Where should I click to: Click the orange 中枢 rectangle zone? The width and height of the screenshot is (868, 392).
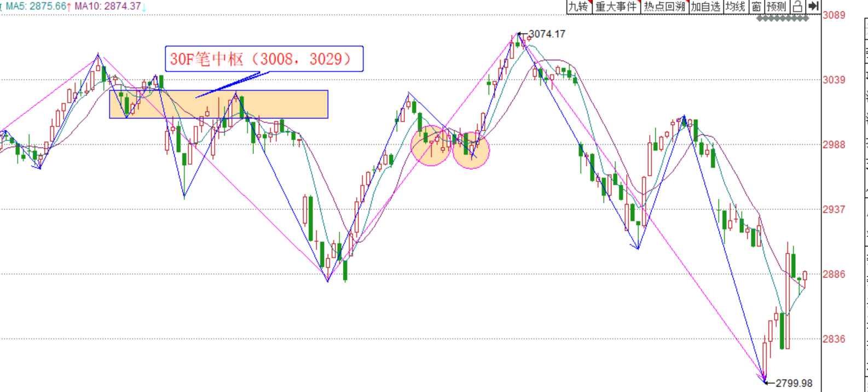point(285,104)
